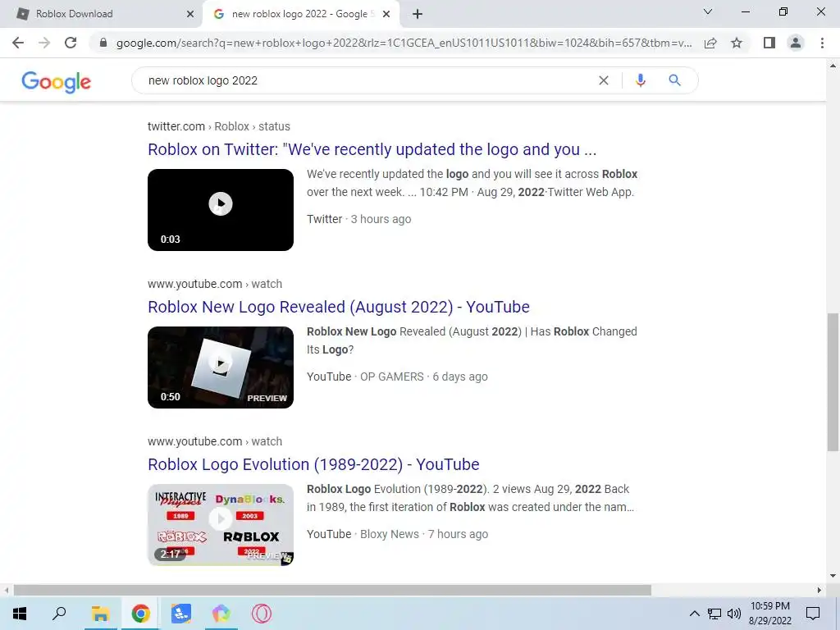Show hidden system tray icons
The image size is (840, 630).
694,614
